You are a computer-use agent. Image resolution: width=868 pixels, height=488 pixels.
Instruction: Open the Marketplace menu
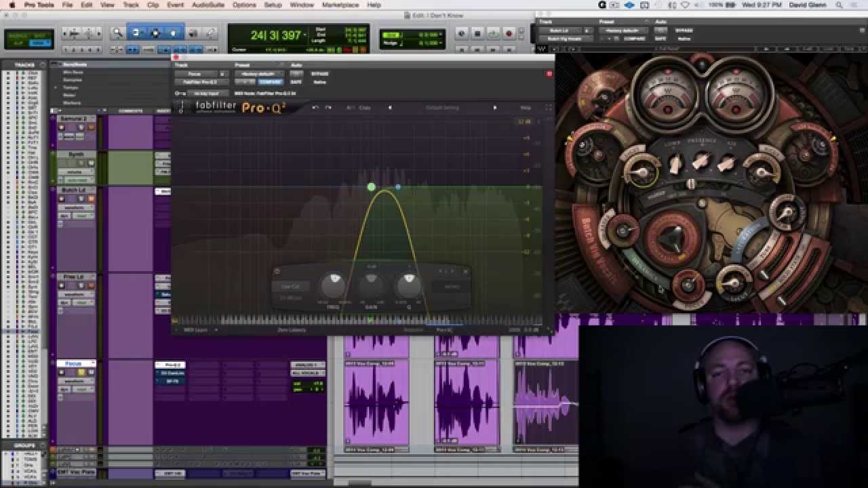[340, 5]
